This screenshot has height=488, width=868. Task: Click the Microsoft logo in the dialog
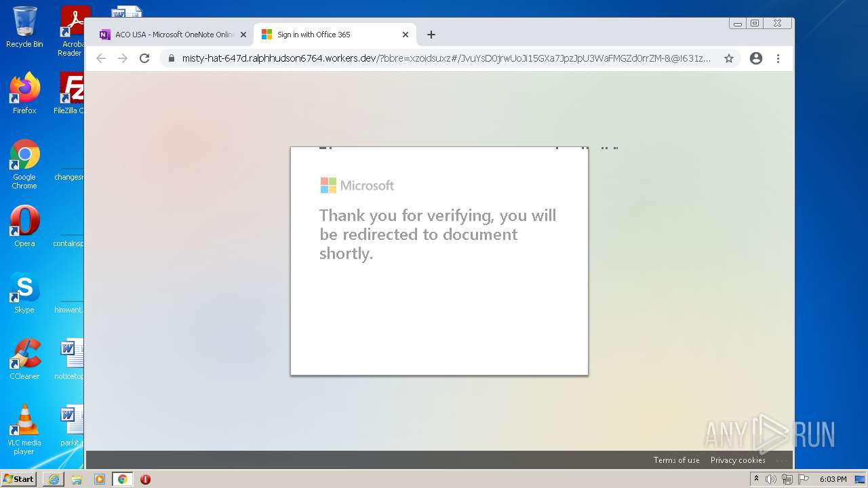(x=357, y=185)
